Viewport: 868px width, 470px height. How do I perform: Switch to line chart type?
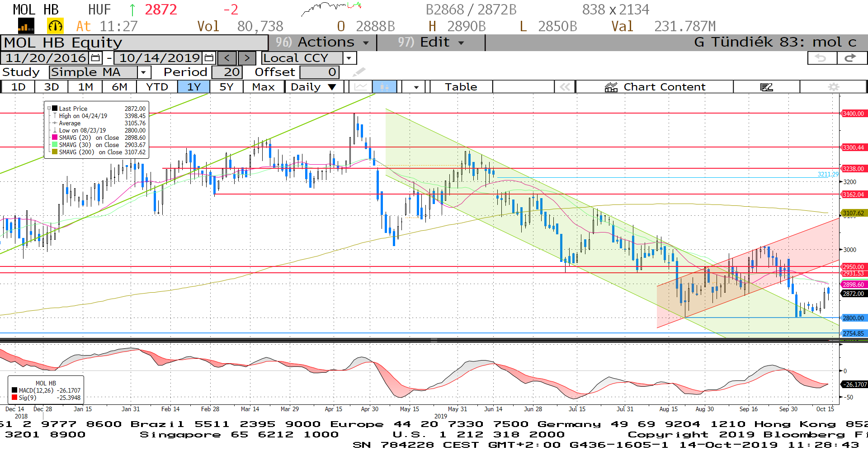coord(360,87)
